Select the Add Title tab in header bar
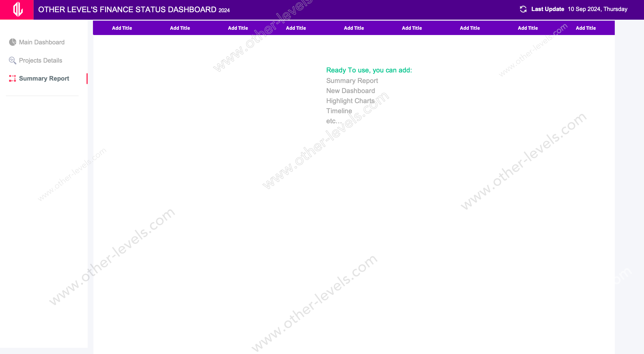The image size is (644, 354). (122, 28)
